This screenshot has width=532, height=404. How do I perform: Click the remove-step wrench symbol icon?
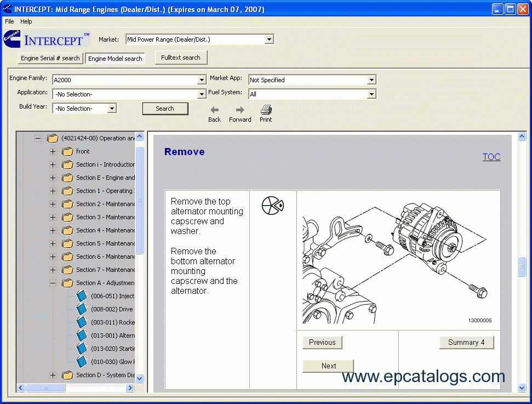pyautogui.click(x=273, y=206)
